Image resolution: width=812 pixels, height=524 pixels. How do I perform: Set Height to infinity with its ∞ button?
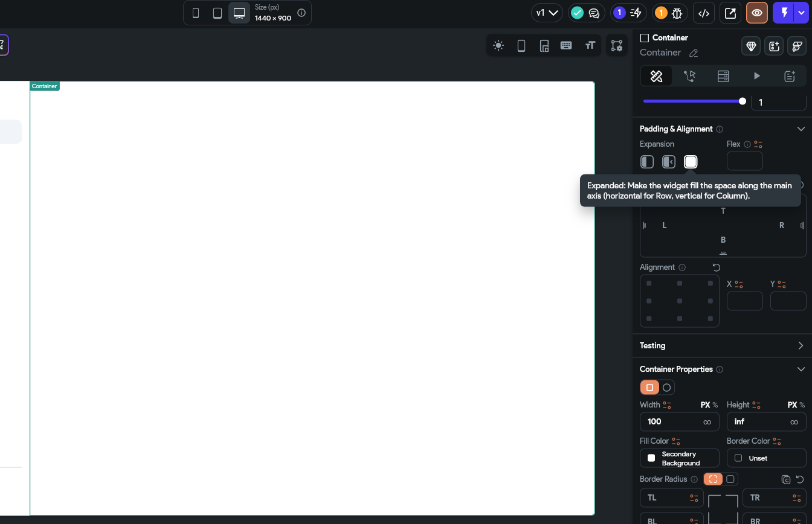click(x=794, y=422)
